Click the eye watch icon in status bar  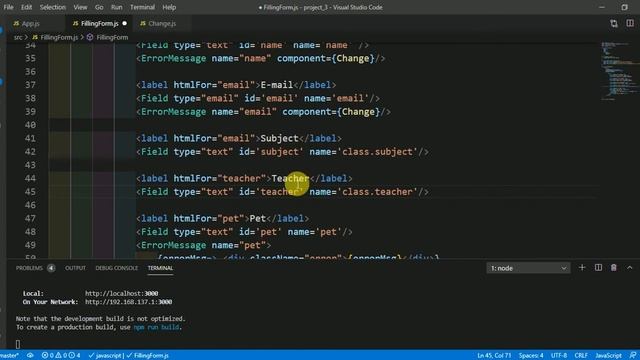click(x=30, y=356)
